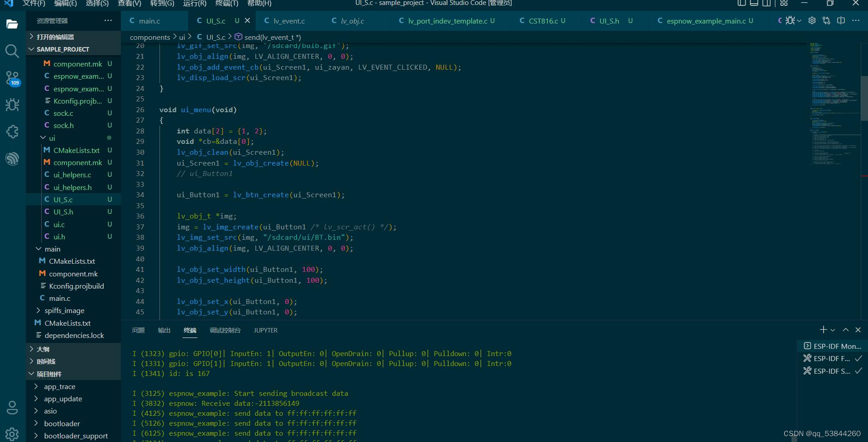This screenshot has width=868, height=442.
Task: Click the debug bug icon in editor toolbar
Action: (x=790, y=20)
